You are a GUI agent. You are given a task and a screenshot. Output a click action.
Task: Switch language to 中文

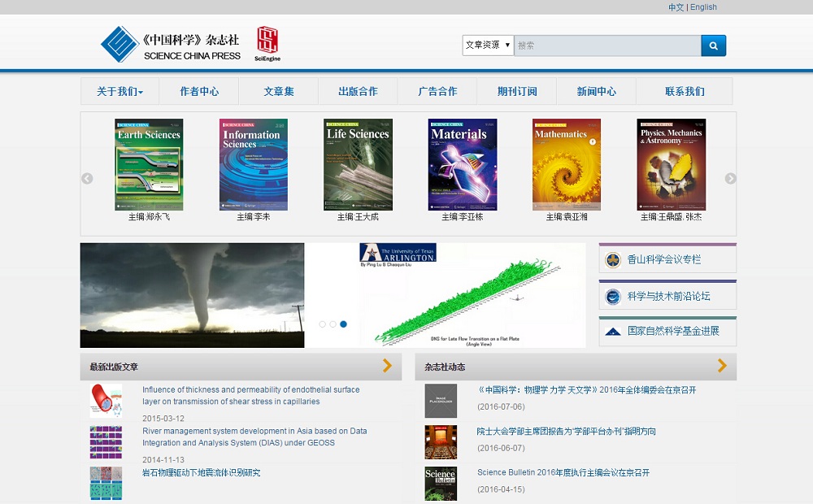pos(676,7)
